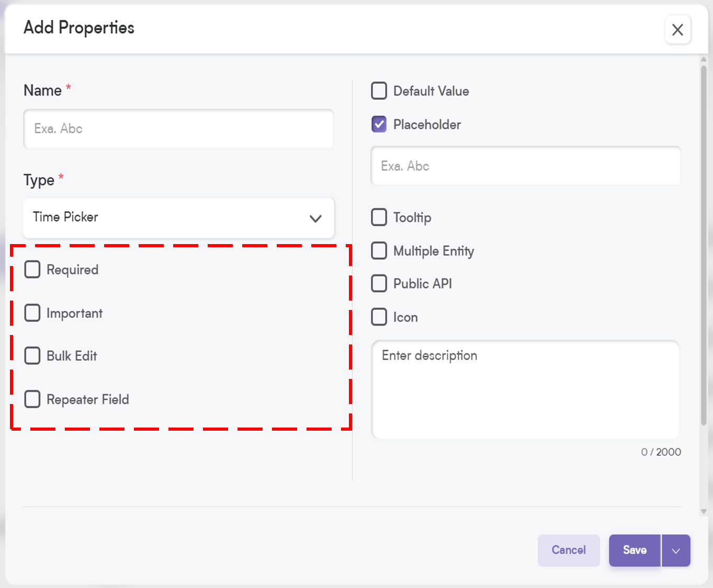Check the Bulk Edit option

[32, 356]
